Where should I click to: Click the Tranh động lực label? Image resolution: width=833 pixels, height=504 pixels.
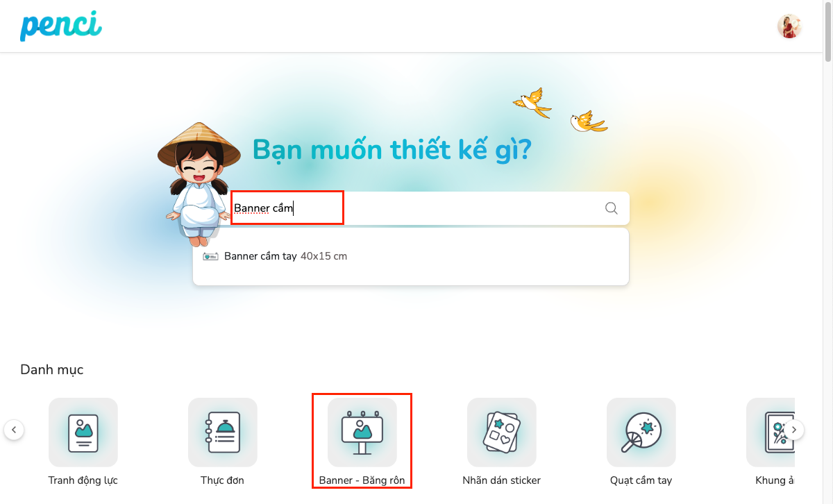pyautogui.click(x=83, y=480)
